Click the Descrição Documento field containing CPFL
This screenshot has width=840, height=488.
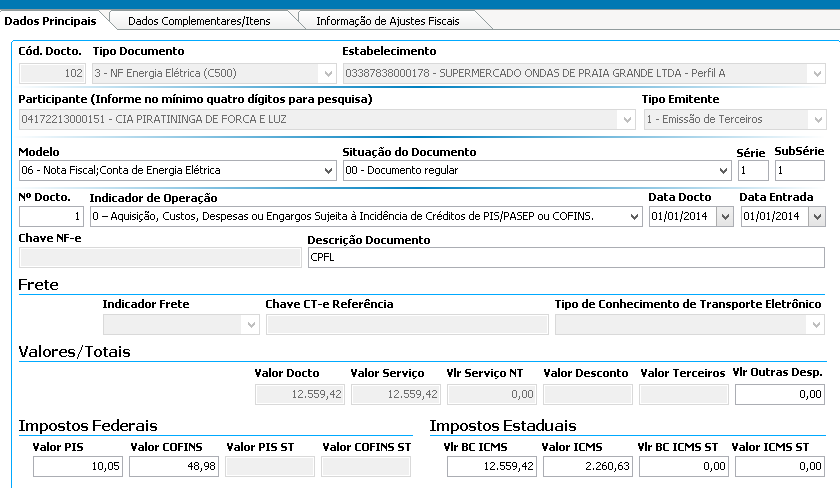tap(565, 258)
